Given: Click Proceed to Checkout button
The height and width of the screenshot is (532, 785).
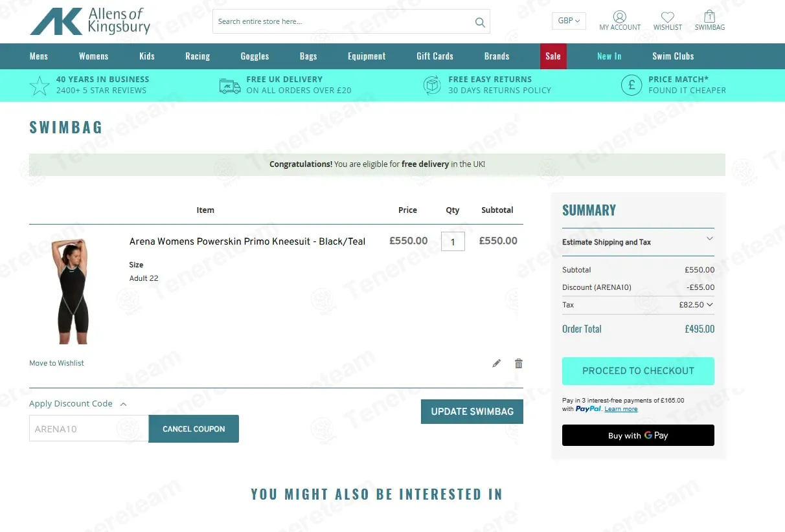Looking at the screenshot, I should coord(638,371).
